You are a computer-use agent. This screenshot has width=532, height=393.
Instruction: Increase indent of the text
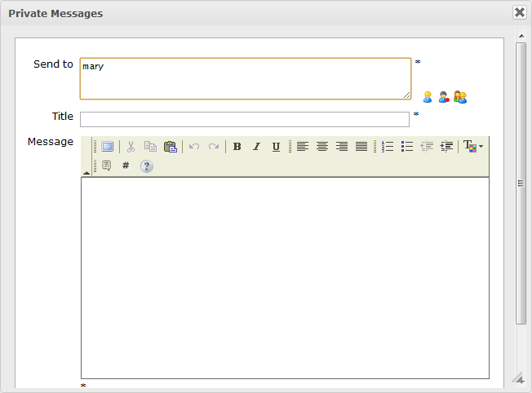[x=446, y=147]
